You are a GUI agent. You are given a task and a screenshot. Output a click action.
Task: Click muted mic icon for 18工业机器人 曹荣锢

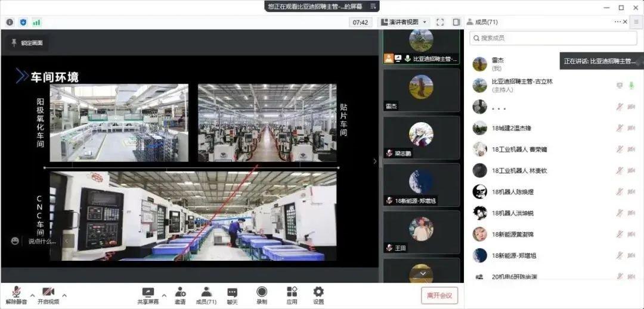(620, 149)
